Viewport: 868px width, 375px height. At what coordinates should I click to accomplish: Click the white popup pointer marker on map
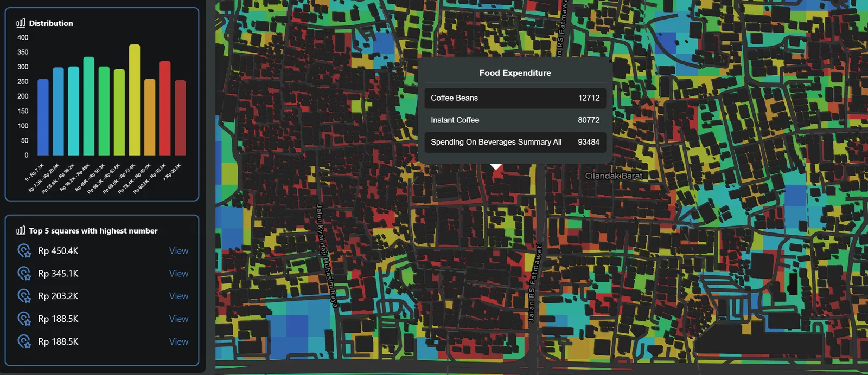(x=496, y=166)
